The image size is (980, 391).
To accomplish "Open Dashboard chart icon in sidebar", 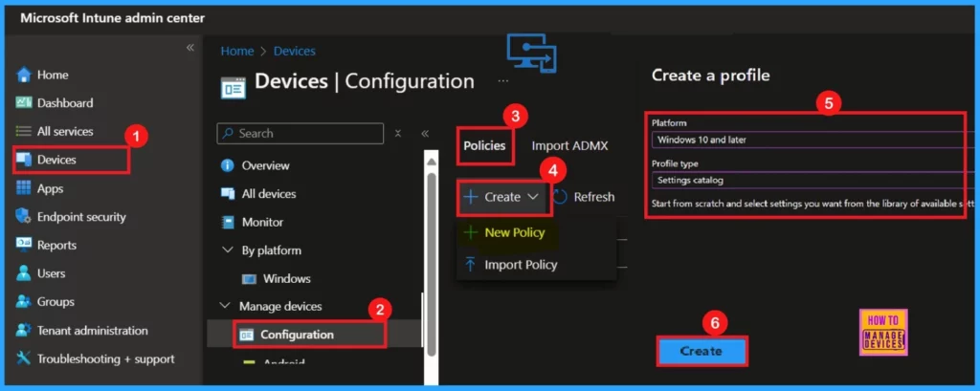I will click(24, 103).
